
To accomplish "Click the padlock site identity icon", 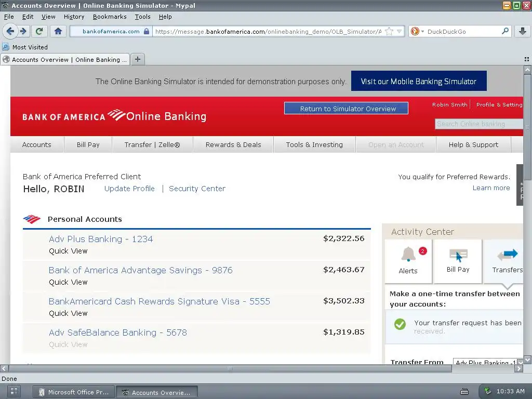I will click(146, 31).
